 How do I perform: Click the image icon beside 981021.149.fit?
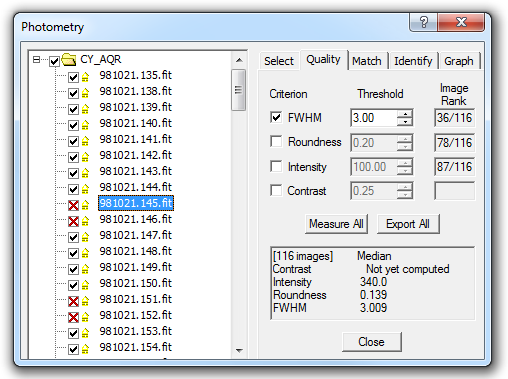pyautogui.click(x=85, y=269)
